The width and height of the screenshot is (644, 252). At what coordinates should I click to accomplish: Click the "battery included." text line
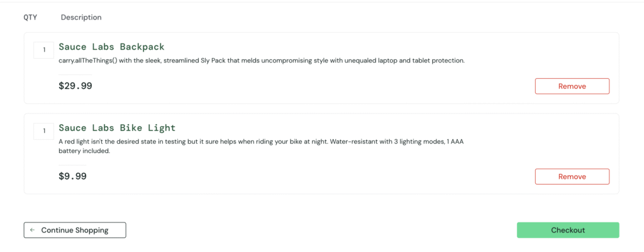click(84, 151)
